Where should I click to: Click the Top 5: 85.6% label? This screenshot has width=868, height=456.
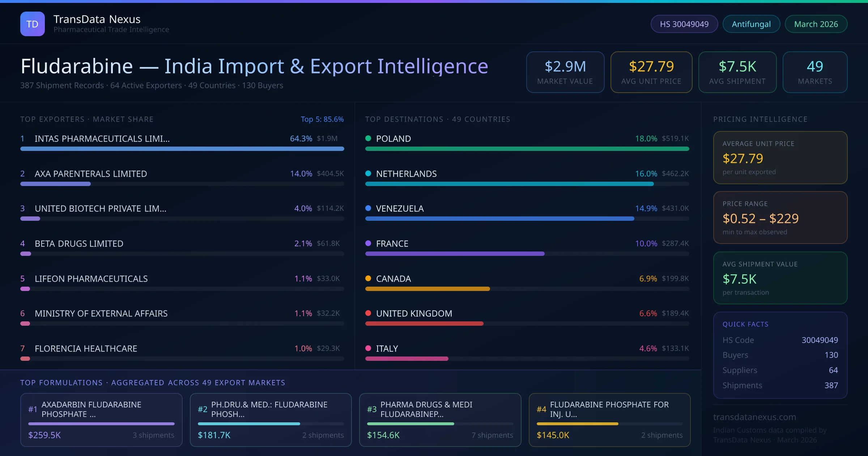(x=322, y=119)
